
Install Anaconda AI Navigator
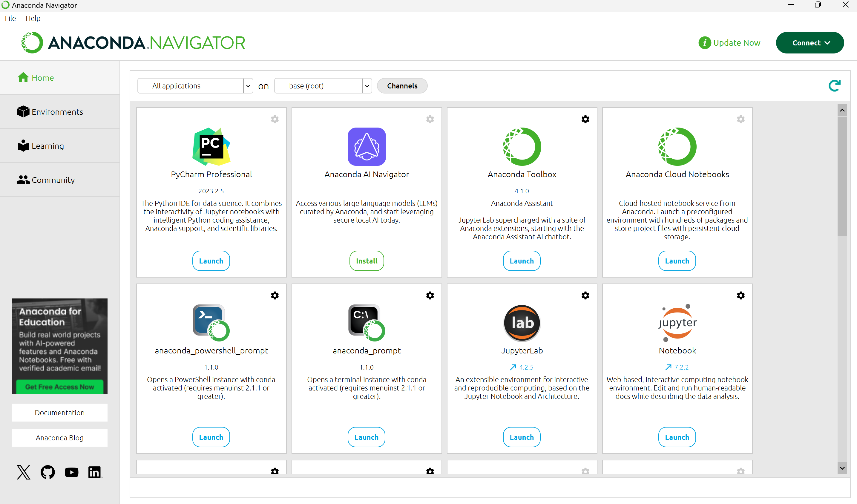pos(366,261)
